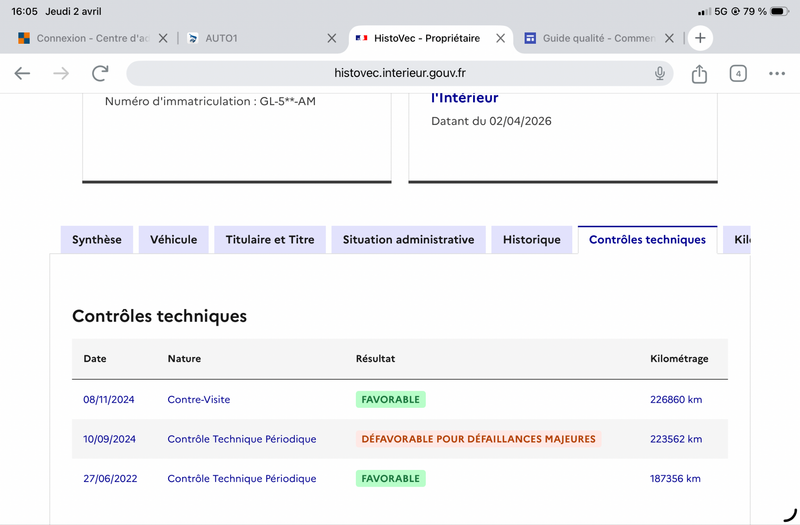Switch to Situation administrative tab

tap(408, 240)
